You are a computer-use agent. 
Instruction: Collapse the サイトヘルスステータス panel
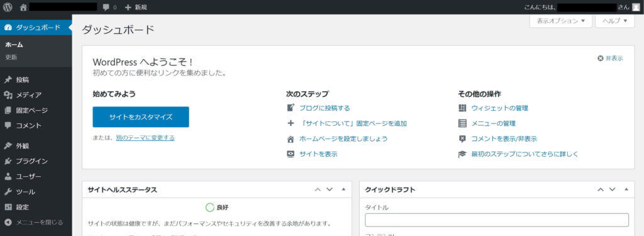click(x=344, y=189)
